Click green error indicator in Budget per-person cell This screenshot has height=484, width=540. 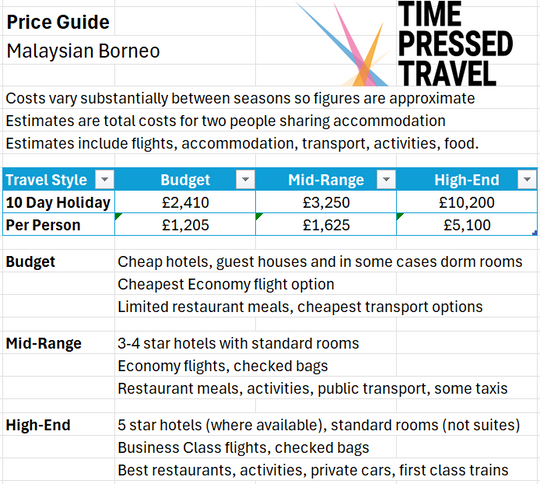click(x=118, y=216)
